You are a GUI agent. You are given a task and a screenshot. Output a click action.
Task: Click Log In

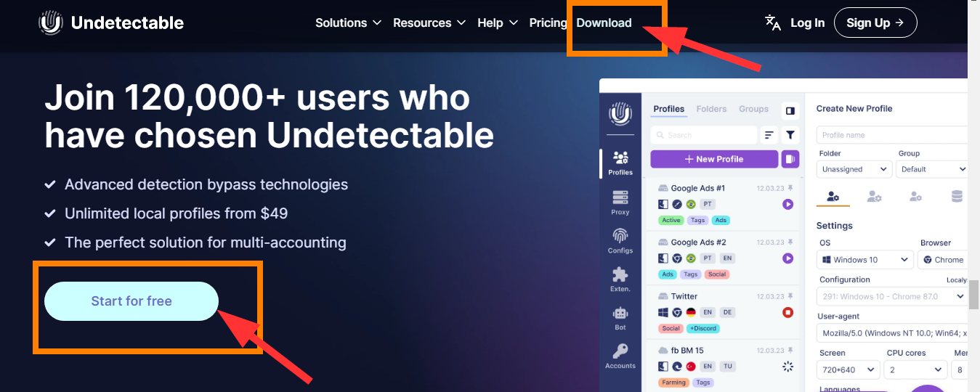(x=807, y=23)
